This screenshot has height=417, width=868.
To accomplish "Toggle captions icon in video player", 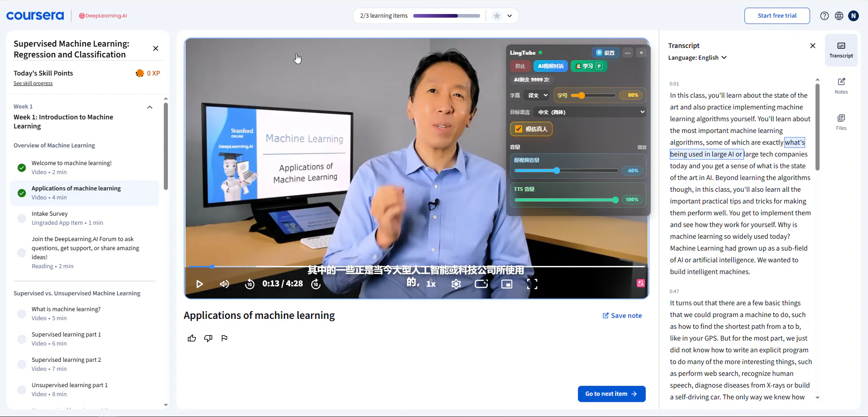I will tap(481, 284).
